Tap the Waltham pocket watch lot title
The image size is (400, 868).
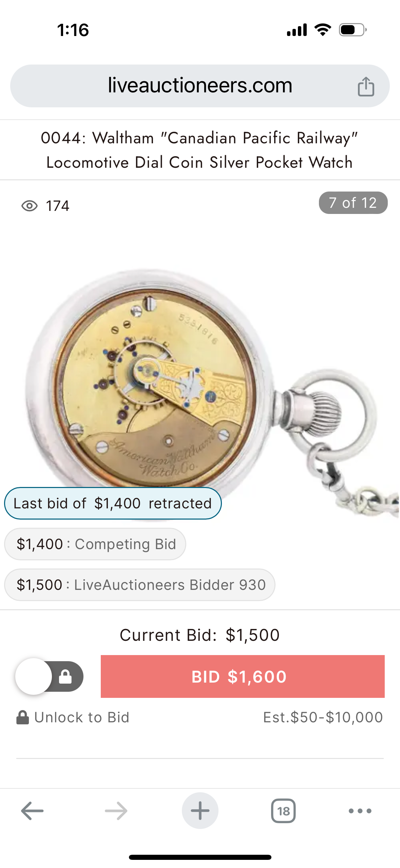pos(200,150)
